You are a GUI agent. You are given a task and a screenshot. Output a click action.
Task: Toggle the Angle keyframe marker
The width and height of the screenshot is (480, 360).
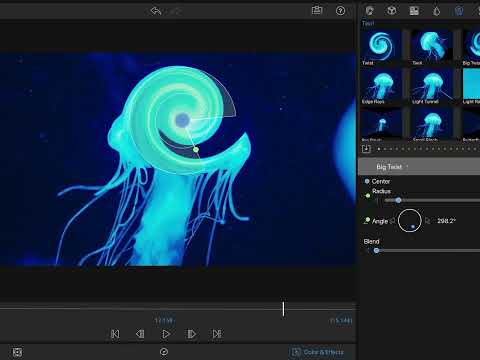[367, 221]
